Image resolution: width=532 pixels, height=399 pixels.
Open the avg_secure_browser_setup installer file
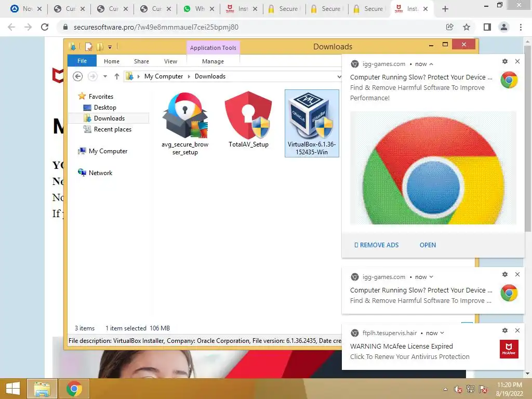pyautogui.click(x=185, y=123)
